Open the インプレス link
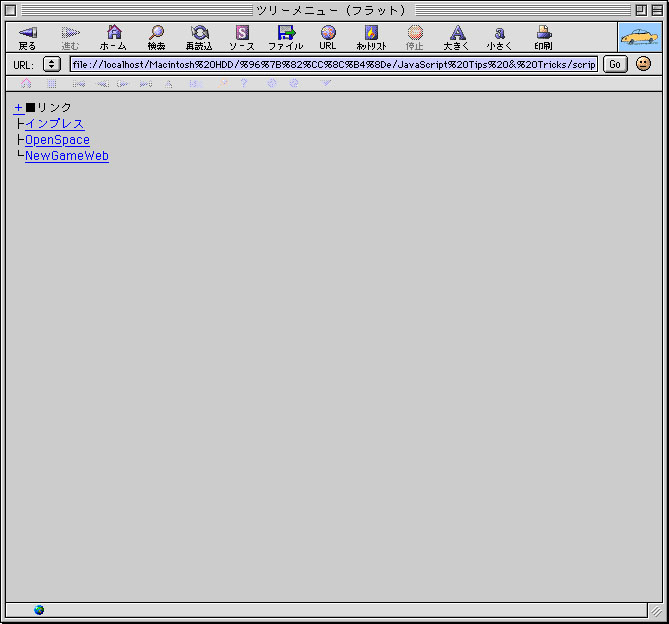 coord(55,124)
